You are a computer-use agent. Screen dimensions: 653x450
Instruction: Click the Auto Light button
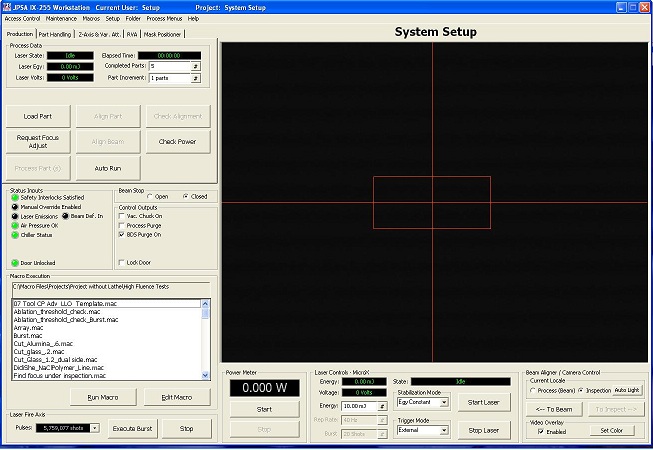pos(627,390)
